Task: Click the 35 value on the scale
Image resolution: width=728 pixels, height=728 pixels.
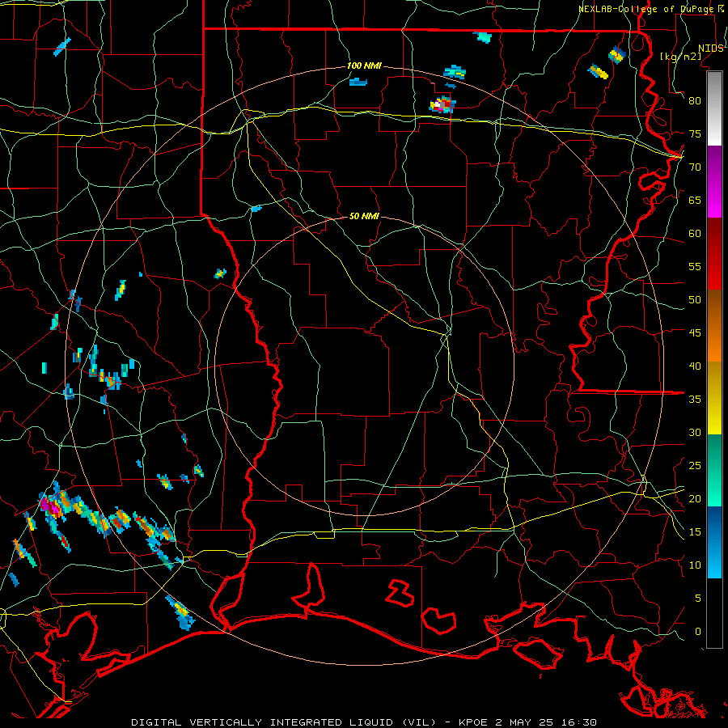Action: coord(695,400)
